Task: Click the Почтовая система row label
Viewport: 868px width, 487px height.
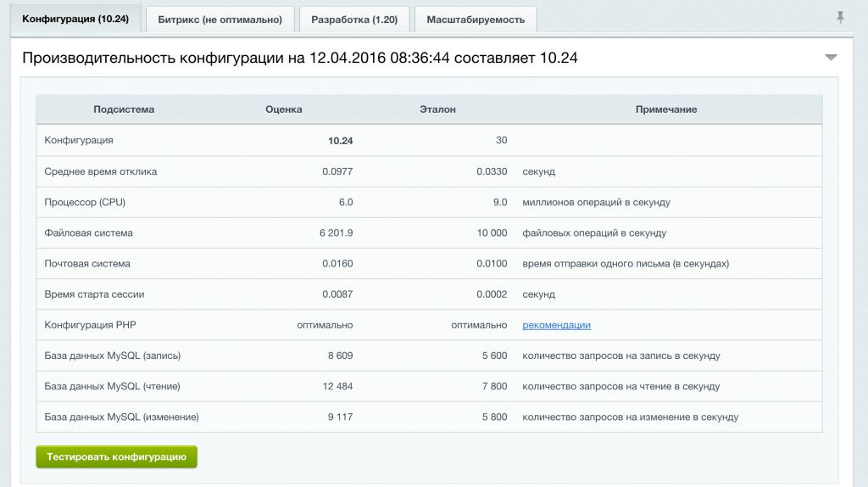Action: (87, 263)
